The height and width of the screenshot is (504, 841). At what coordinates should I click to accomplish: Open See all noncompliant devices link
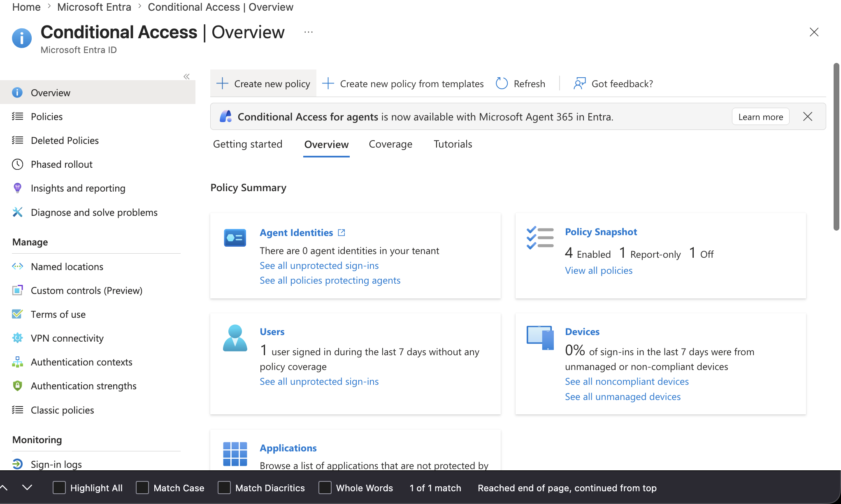tap(627, 381)
